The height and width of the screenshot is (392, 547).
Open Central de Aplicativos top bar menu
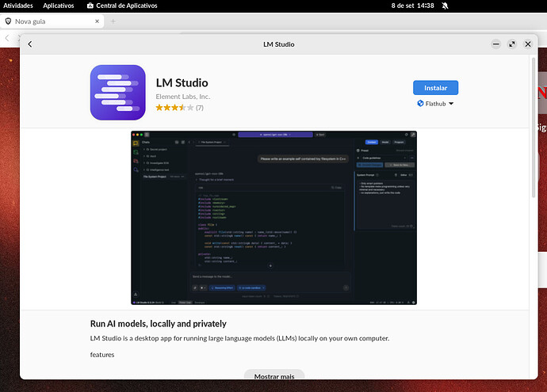[x=122, y=6]
